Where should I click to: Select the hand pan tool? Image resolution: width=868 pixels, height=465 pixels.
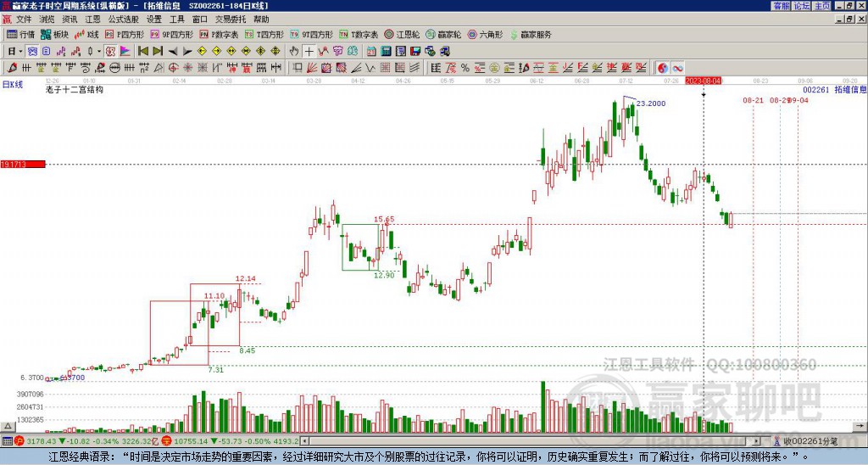(294, 52)
